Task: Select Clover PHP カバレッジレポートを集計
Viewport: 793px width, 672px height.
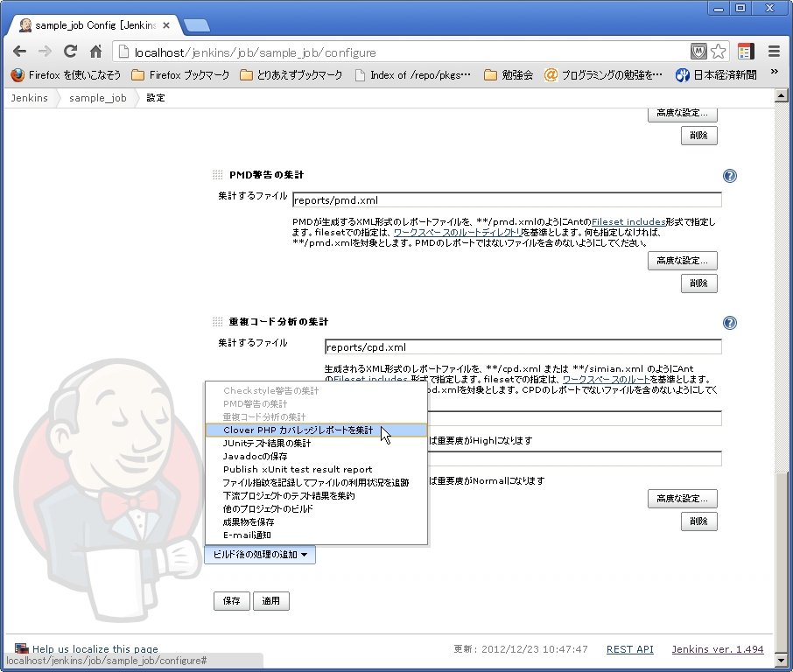Action: point(316,430)
